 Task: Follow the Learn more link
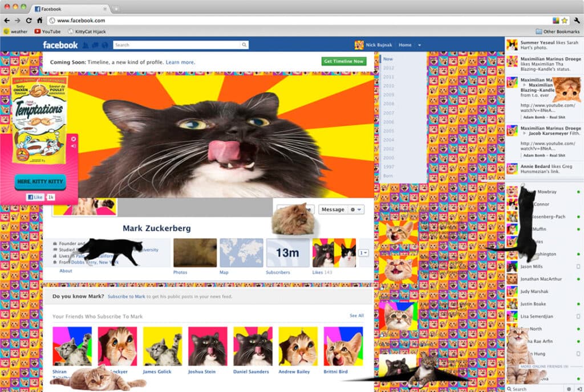[180, 62]
